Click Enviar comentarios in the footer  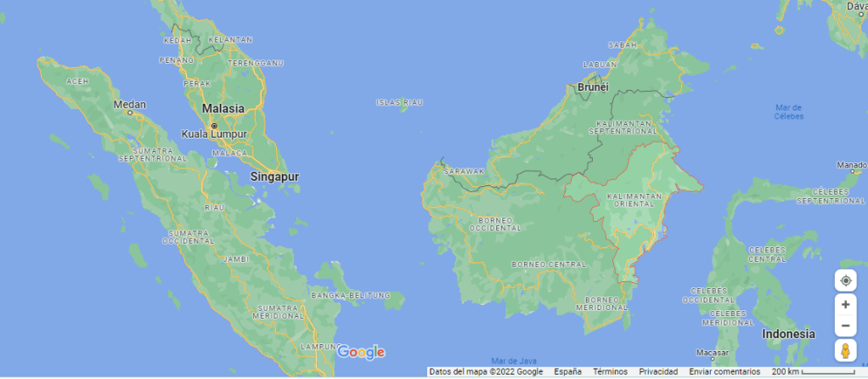(x=724, y=372)
